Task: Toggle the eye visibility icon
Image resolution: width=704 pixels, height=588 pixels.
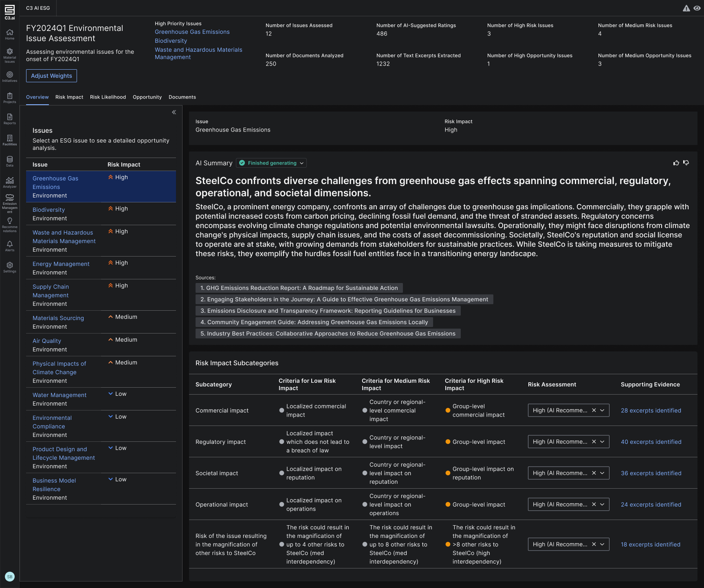Action: (x=697, y=8)
